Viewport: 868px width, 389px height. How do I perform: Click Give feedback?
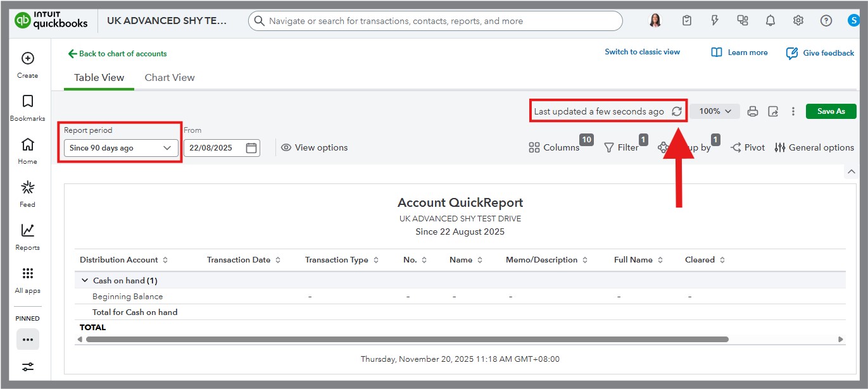[820, 53]
